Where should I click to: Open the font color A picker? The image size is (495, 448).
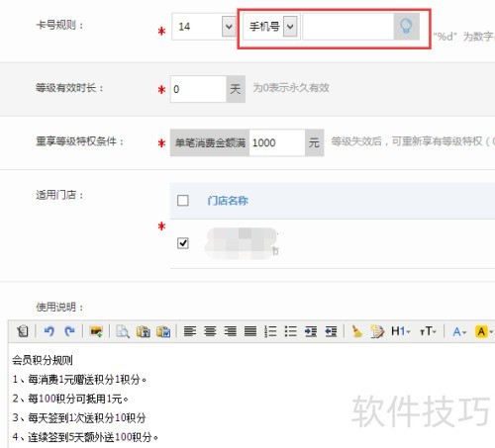tap(459, 331)
